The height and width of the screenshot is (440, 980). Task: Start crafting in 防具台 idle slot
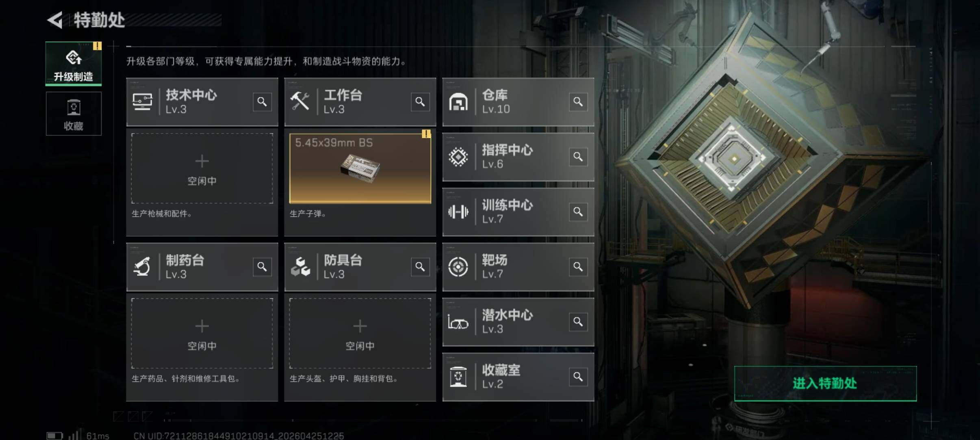click(x=360, y=333)
